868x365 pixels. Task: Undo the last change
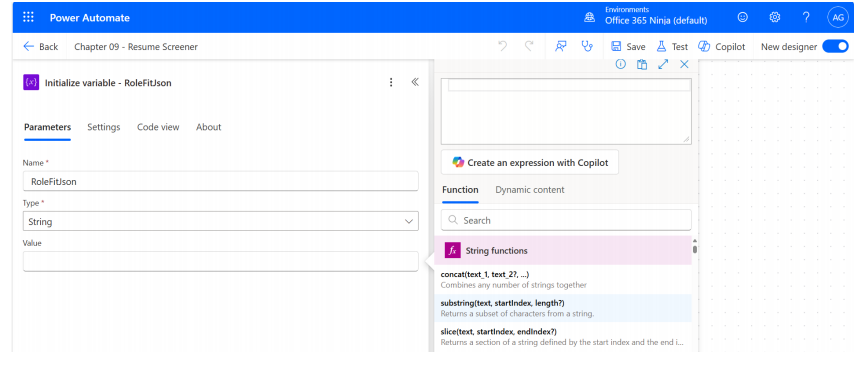click(x=503, y=47)
